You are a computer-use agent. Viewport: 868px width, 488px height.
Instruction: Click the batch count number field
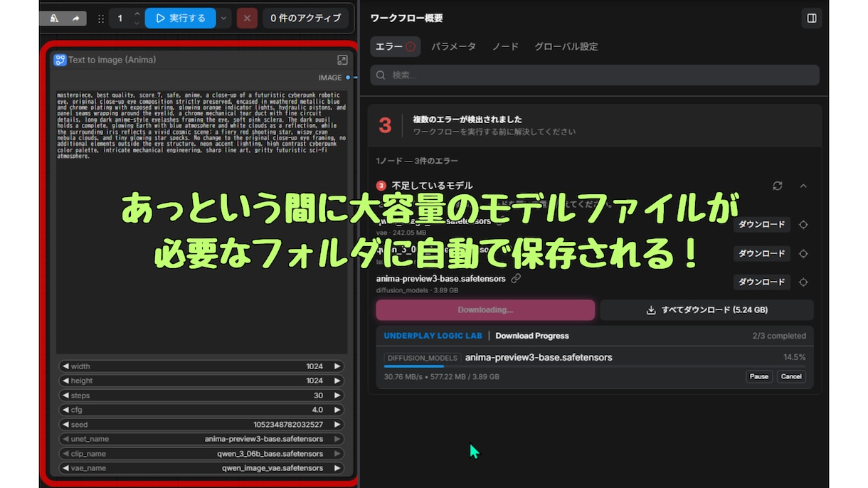click(x=120, y=18)
